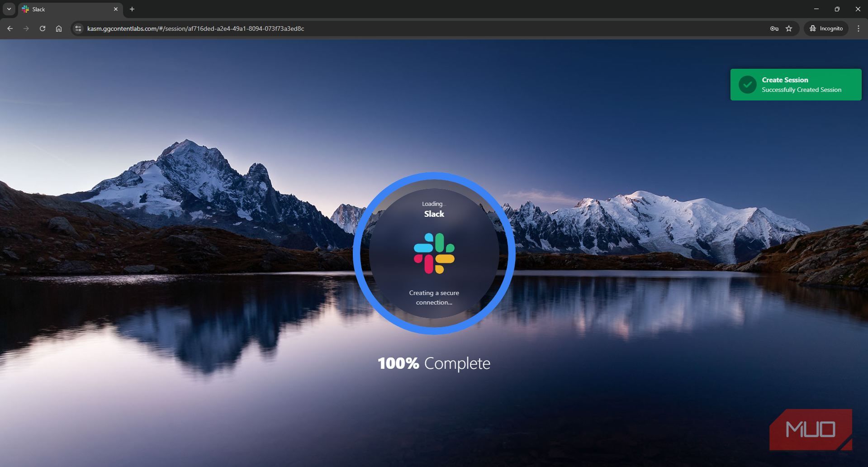Image resolution: width=868 pixels, height=467 pixels.
Task: Minimize the browser window
Action: click(x=816, y=9)
